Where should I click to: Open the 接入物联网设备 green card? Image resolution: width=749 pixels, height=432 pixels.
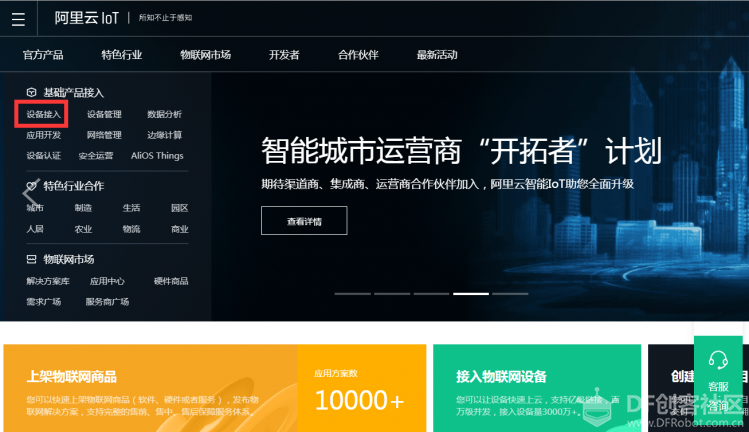coord(537,388)
